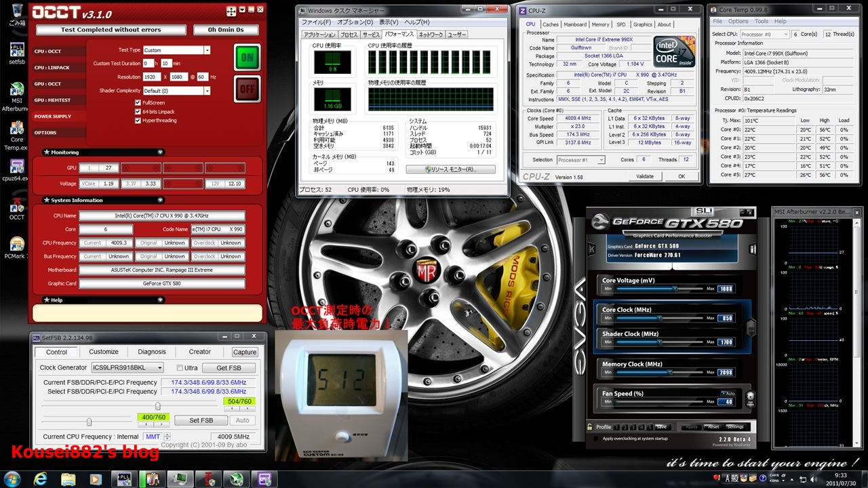Click the Memory Clock (MHz) slider
Screen dimensions: 868x488
click(x=659, y=372)
